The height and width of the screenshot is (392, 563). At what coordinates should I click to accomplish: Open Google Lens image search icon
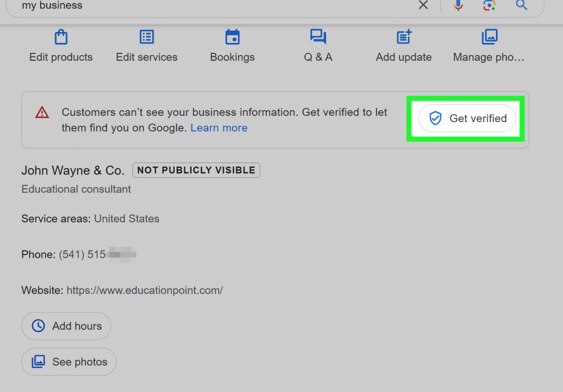pos(489,5)
